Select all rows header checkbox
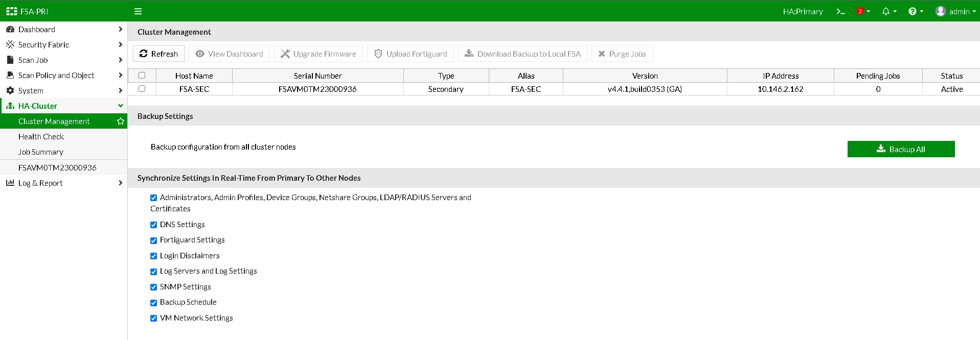This screenshot has width=980, height=340. [x=142, y=75]
